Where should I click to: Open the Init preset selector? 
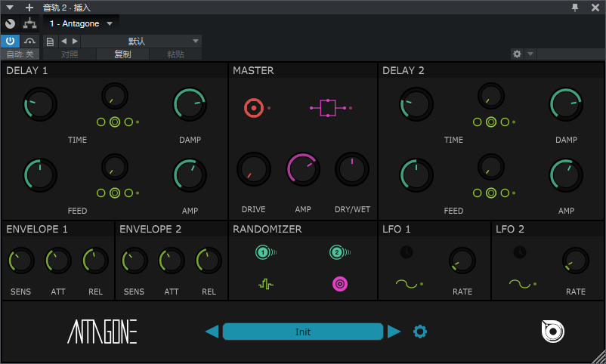(x=303, y=332)
